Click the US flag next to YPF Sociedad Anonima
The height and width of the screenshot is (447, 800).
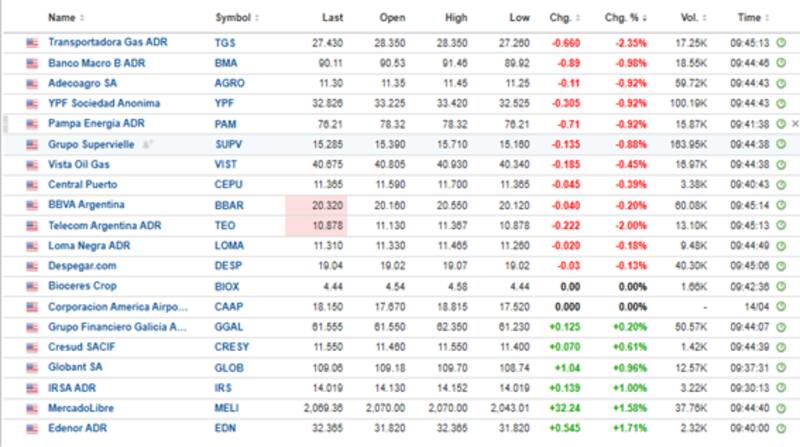click(32, 104)
